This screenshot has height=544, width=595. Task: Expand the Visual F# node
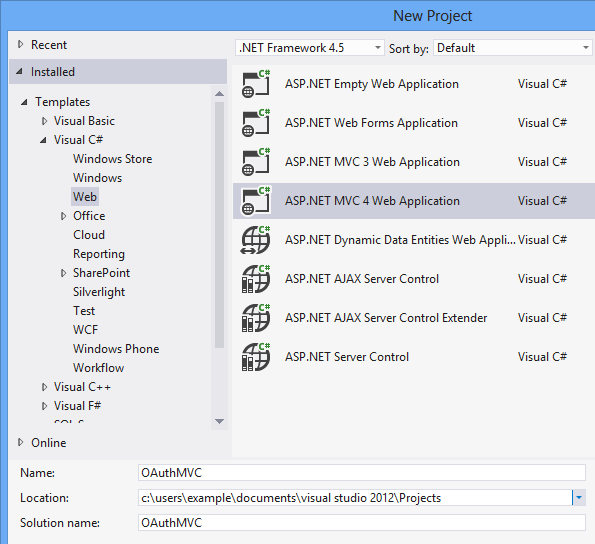(44, 406)
